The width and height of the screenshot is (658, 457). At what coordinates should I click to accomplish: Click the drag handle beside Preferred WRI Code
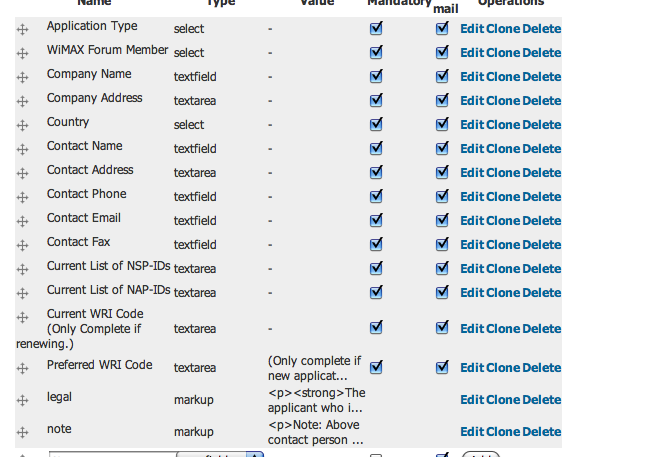[23, 368]
